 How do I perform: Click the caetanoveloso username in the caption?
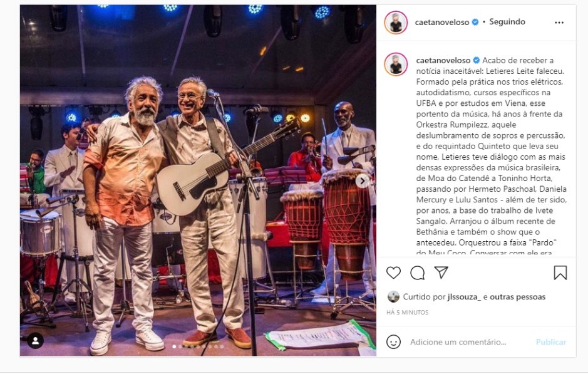click(443, 60)
